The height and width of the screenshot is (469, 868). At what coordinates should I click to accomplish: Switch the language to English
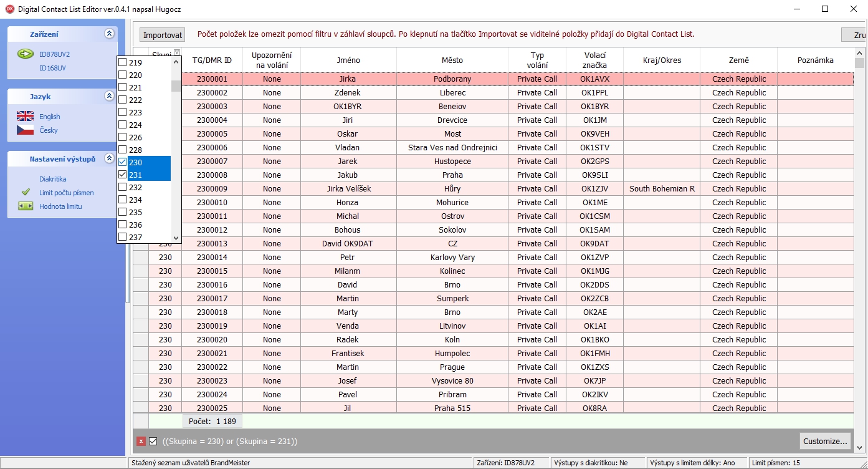(50, 117)
